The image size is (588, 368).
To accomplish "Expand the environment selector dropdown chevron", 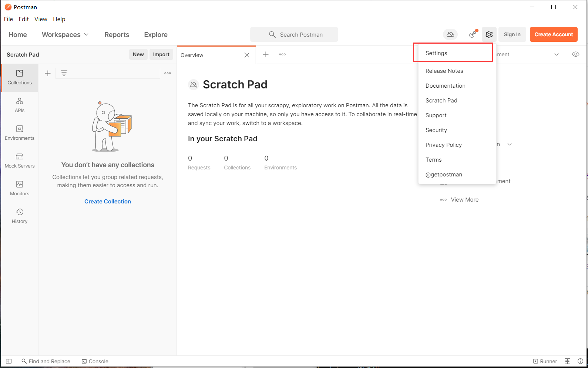I will [557, 54].
